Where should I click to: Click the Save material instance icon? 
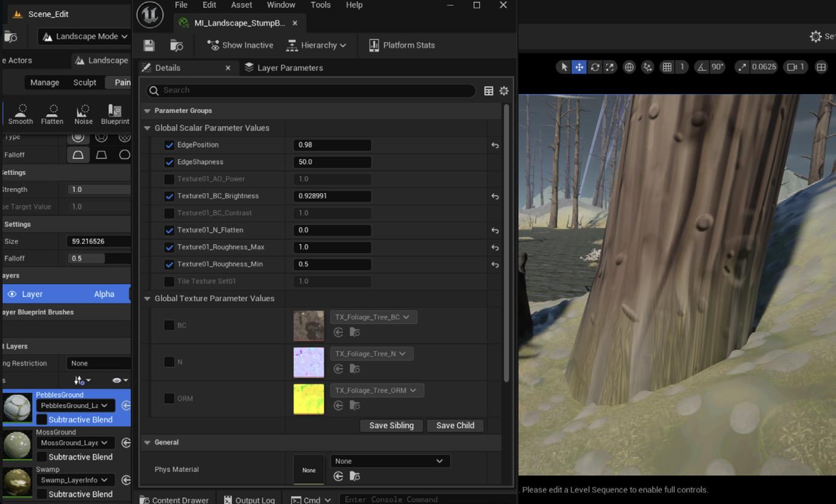(x=149, y=46)
